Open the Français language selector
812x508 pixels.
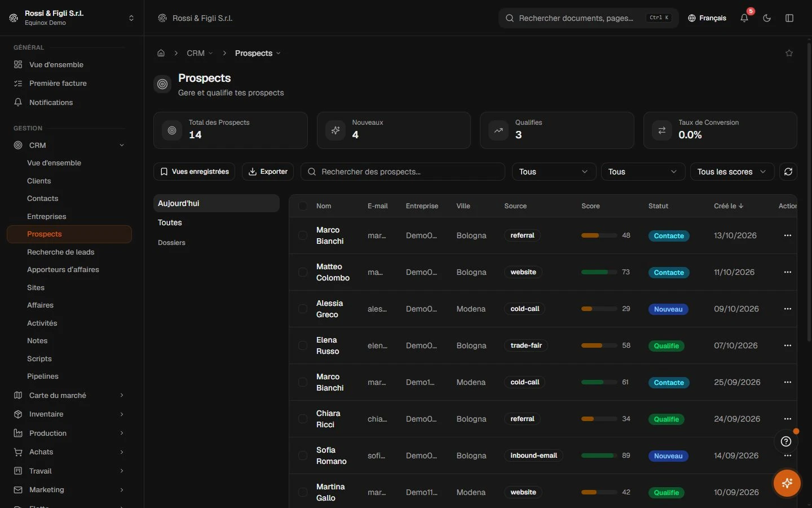[707, 18]
